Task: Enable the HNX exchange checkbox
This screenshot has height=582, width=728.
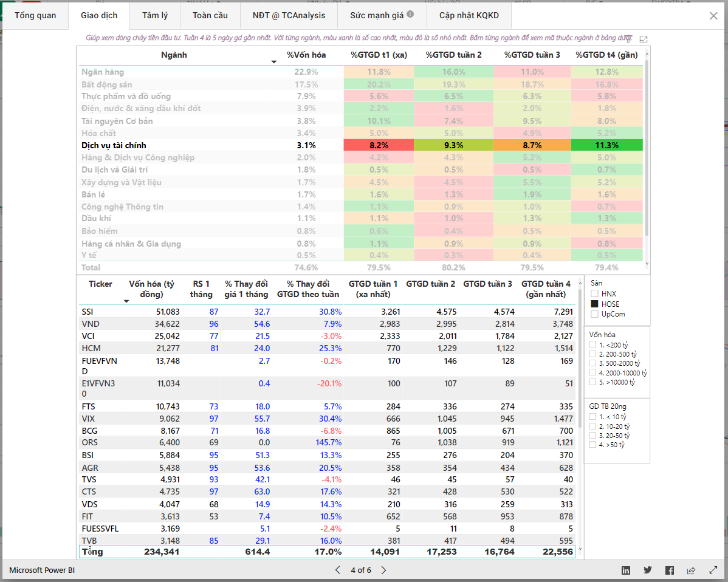Action: [x=595, y=294]
